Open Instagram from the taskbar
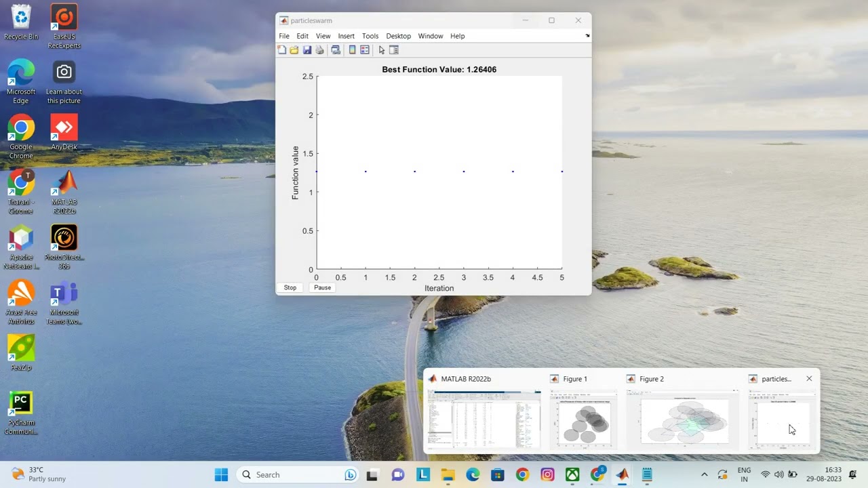This screenshot has height=488, width=868. coord(547,474)
